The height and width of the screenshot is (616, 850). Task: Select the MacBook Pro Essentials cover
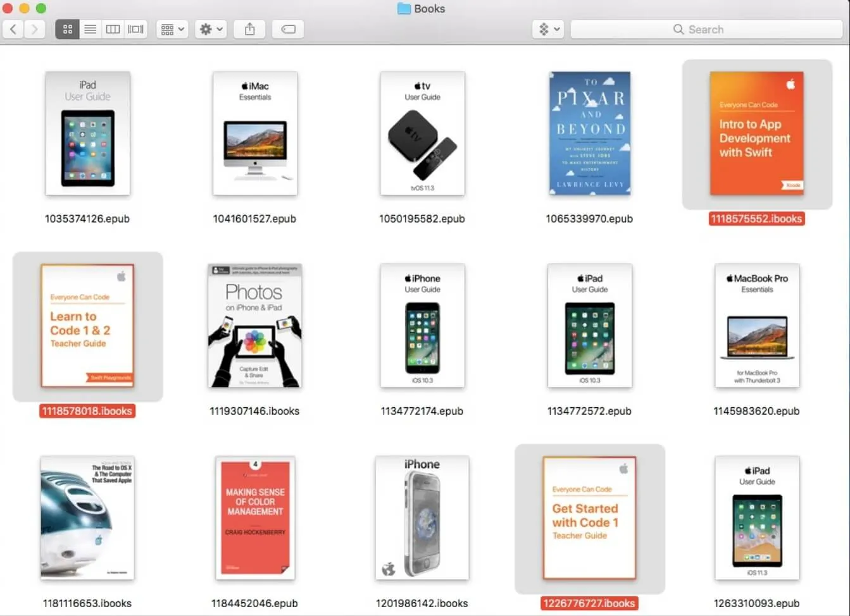[757, 326]
